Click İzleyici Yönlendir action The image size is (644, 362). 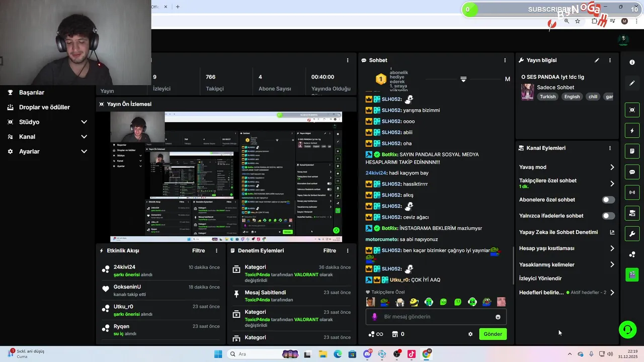coord(540,279)
